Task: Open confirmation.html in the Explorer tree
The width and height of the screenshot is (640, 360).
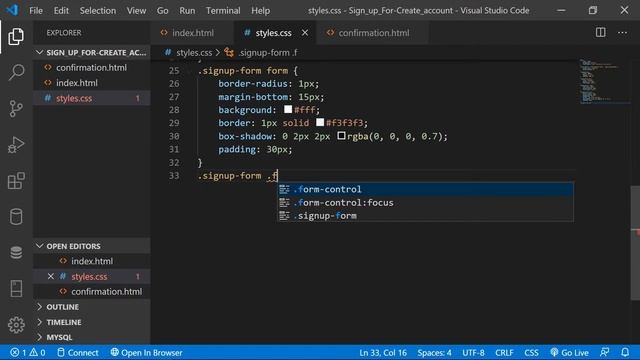Action: (x=91, y=68)
